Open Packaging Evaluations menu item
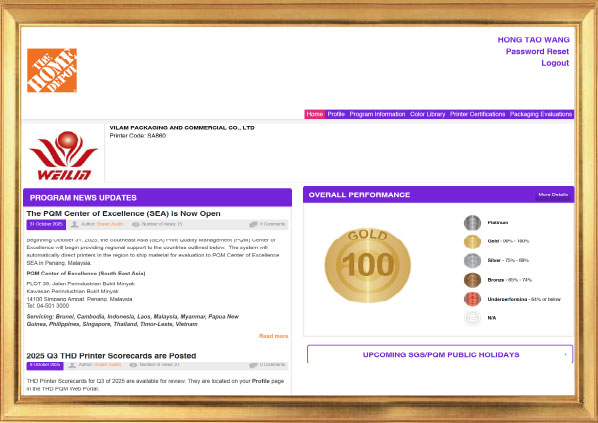This screenshot has width=598, height=423. (541, 114)
